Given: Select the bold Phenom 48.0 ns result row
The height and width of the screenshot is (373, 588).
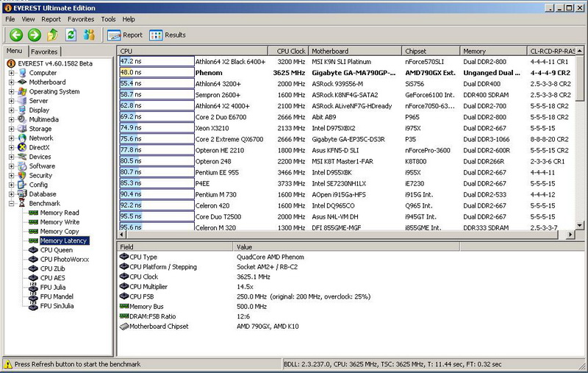Looking at the screenshot, I should click(345, 73).
